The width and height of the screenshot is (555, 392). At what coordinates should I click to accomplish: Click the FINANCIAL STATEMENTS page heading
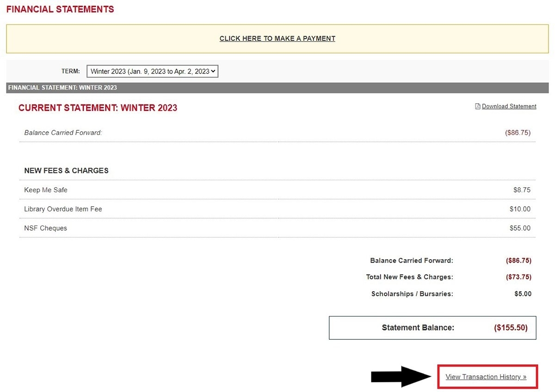click(60, 9)
